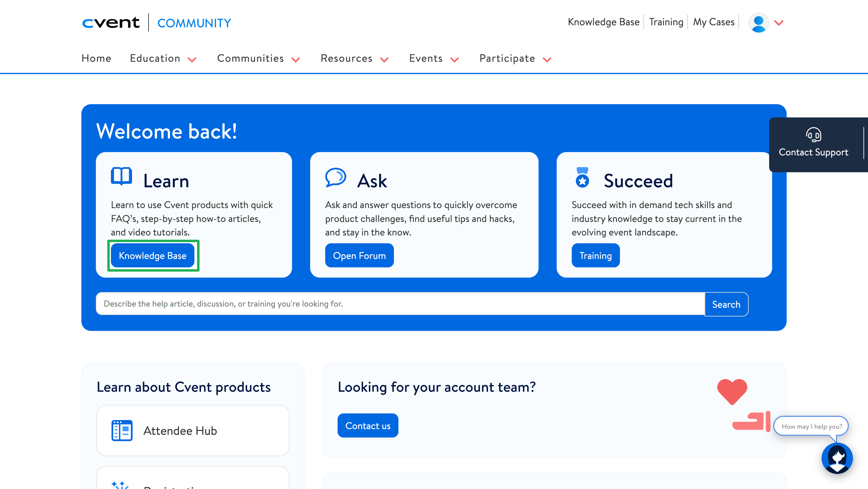Viewport: 868px width, 489px height.
Task: Click the Contact Support headset icon
Action: tap(813, 135)
